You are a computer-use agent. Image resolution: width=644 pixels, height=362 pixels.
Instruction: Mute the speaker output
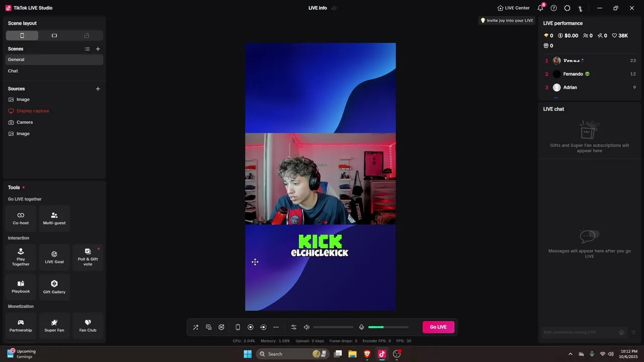pos(306,327)
